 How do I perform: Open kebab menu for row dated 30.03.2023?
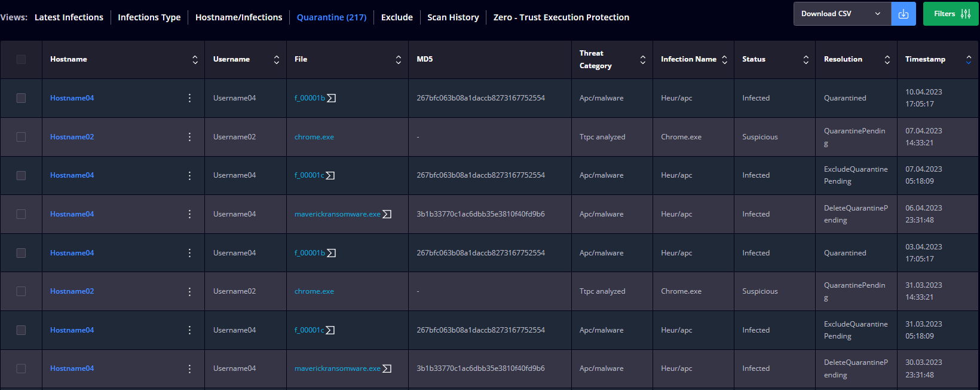tap(190, 368)
